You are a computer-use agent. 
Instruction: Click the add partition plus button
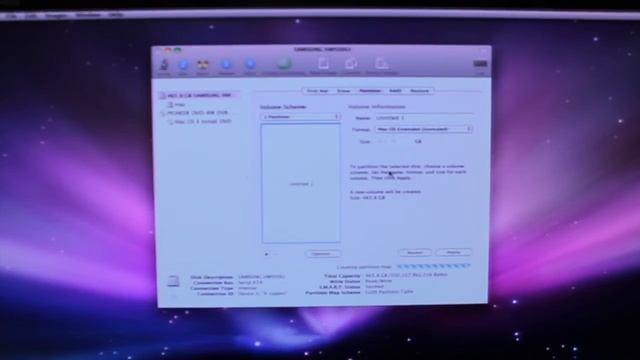point(267,254)
